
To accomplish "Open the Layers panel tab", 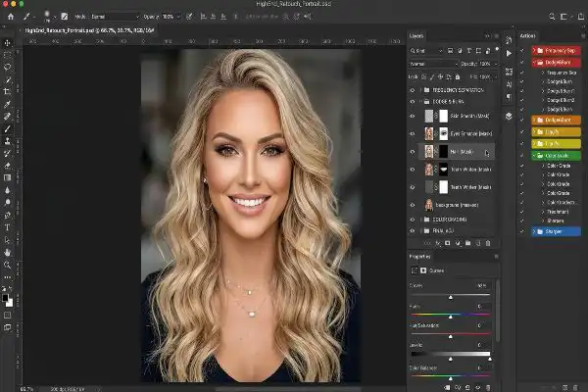I will 416,36.
